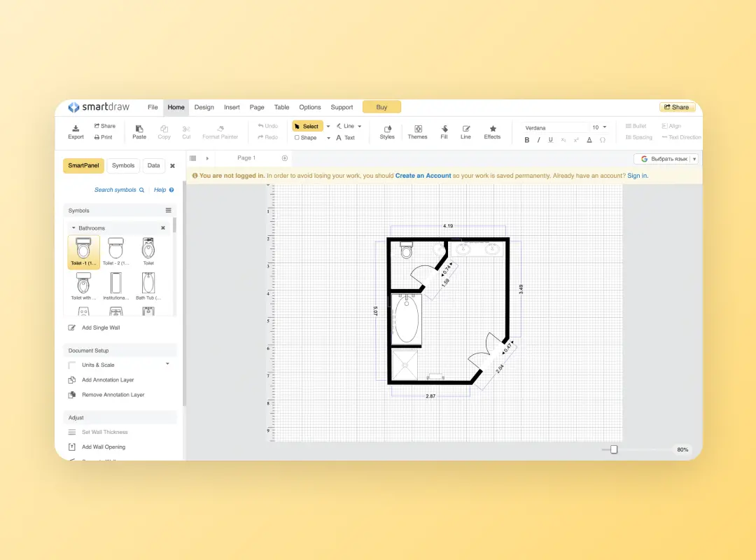Collapse the Bathrooms symbol category
The height and width of the screenshot is (560, 756).
[x=73, y=228]
